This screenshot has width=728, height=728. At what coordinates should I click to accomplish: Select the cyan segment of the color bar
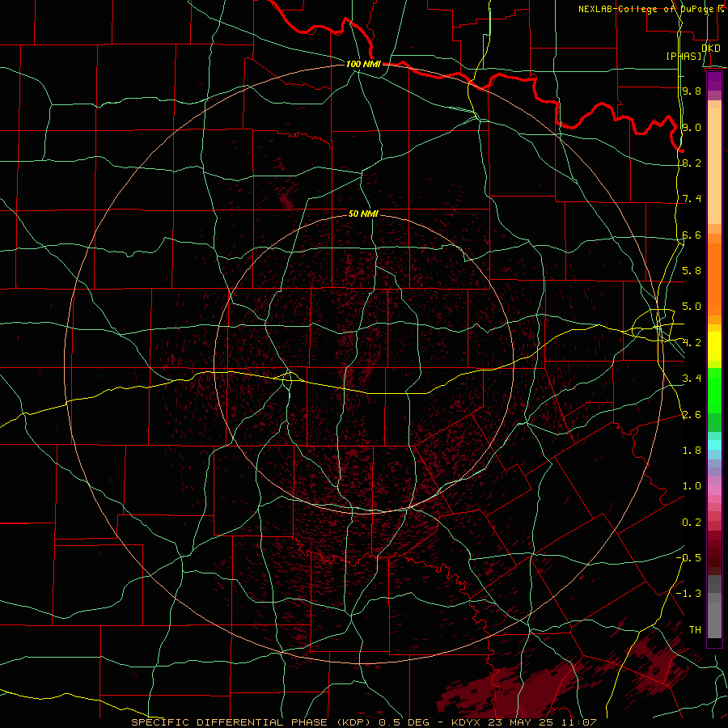tap(714, 445)
